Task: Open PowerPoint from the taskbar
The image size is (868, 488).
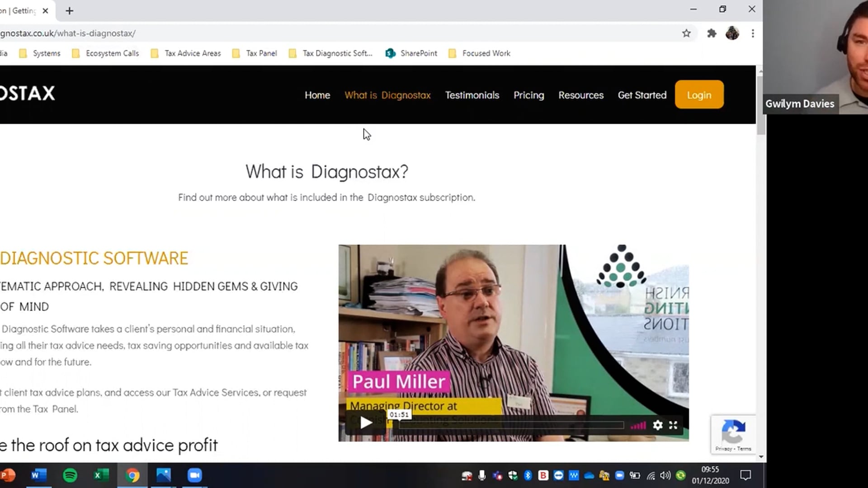Action: click(x=7, y=475)
